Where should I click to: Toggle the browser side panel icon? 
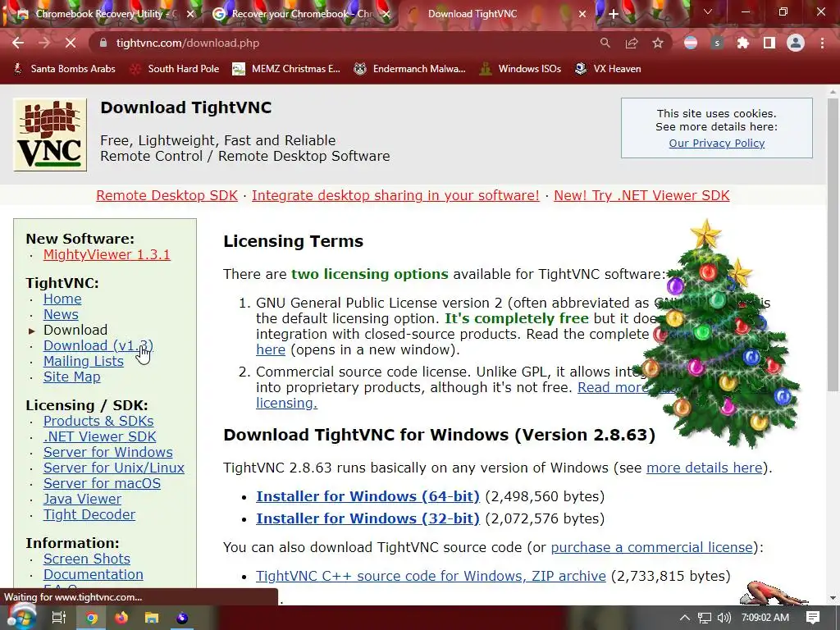[769, 43]
